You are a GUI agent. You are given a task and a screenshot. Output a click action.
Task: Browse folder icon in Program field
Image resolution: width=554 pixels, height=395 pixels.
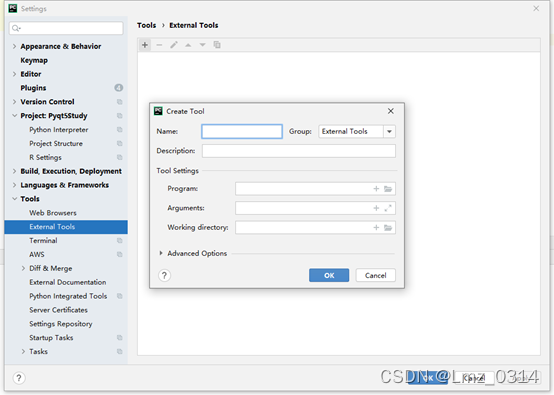click(x=388, y=189)
